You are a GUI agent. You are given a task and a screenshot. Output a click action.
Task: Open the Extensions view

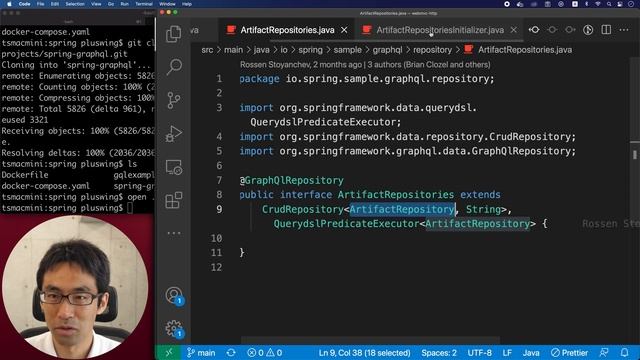coord(173,200)
